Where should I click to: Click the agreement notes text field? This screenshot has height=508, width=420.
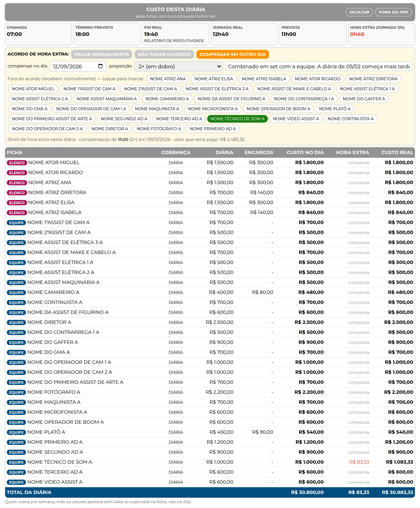[x=319, y=66]
